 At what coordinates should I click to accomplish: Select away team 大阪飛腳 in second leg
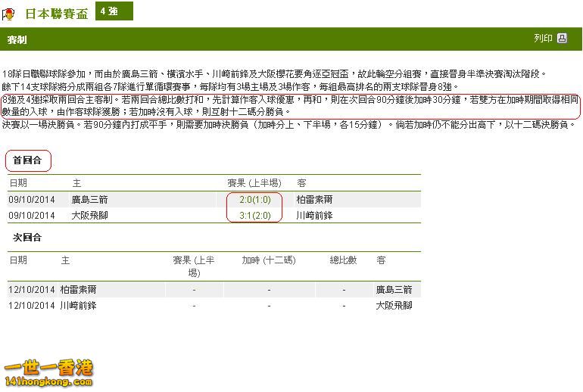click(x=394, y=306)
